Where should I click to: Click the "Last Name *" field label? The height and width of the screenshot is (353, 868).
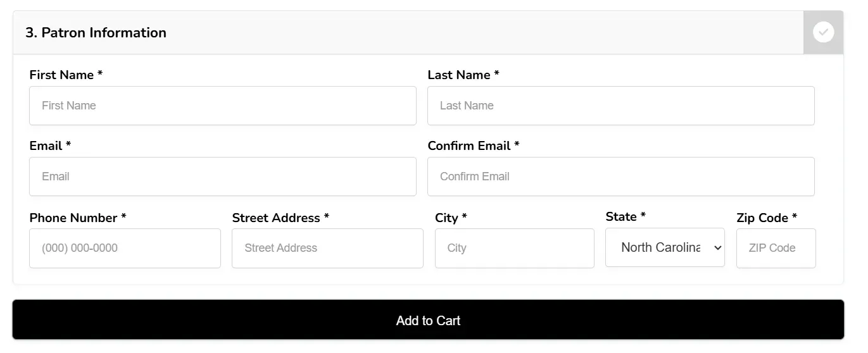point(463,75)
